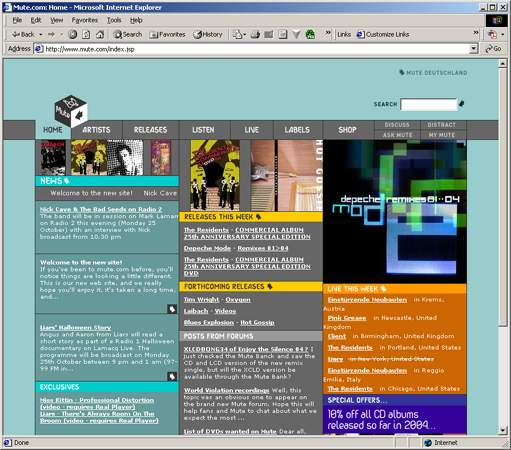Expand hidden toolbar buttons chevron before Links
This screenshot has width=511, height=450.
(328, 33)
